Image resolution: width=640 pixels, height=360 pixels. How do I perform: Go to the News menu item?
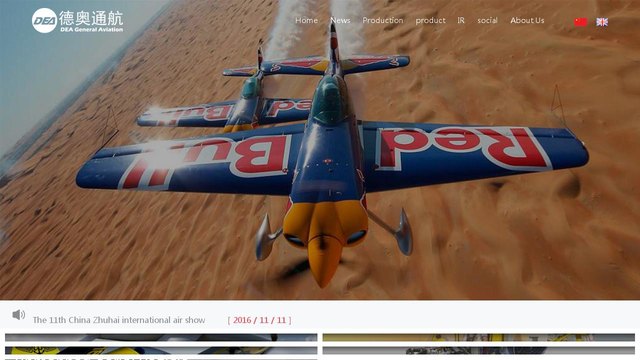point(340,20)
